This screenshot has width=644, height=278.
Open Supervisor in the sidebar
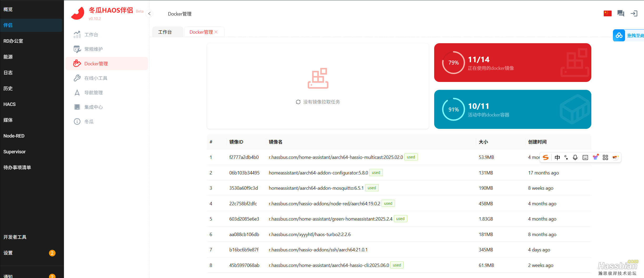[31, 152]
